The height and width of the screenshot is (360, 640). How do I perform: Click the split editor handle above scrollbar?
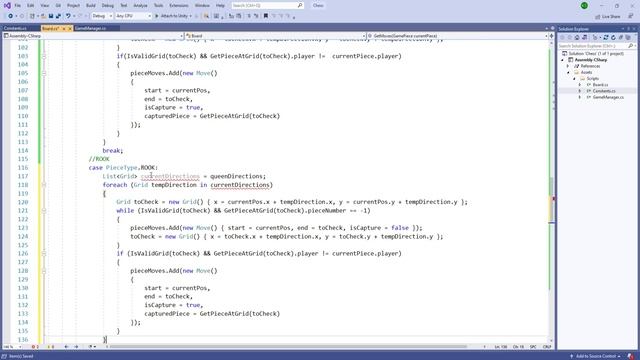point(551,36)
